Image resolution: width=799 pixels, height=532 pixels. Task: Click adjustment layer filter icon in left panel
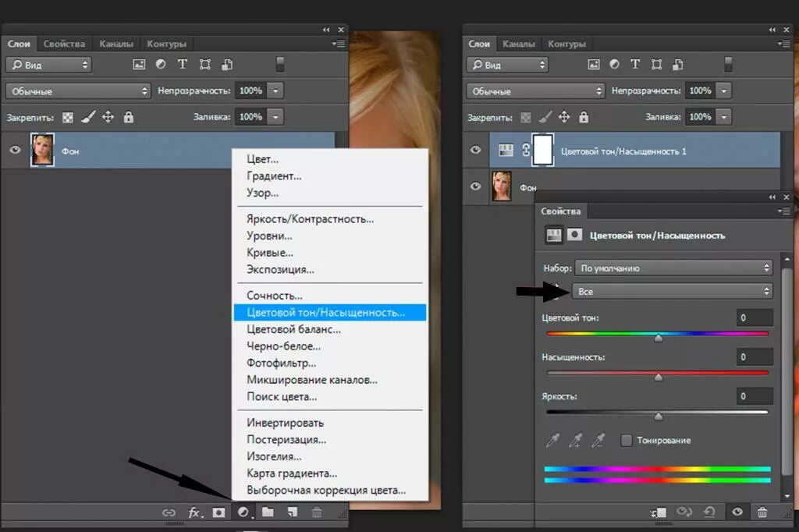point(161,64)
